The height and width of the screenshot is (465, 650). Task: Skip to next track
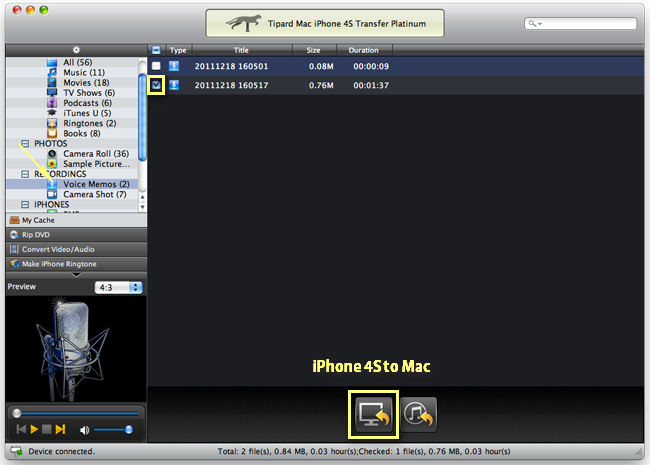pyautogui.click(x=61, y=429)
